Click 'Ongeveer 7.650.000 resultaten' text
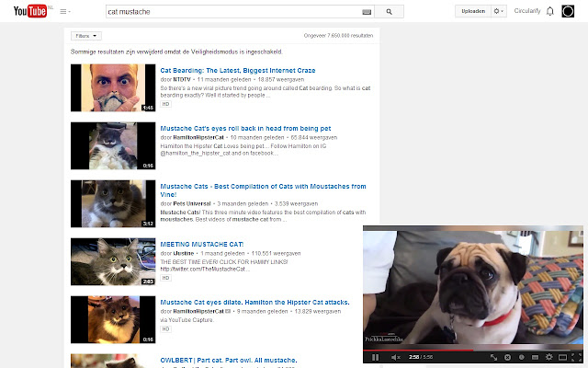 click(x=338, y=36)
